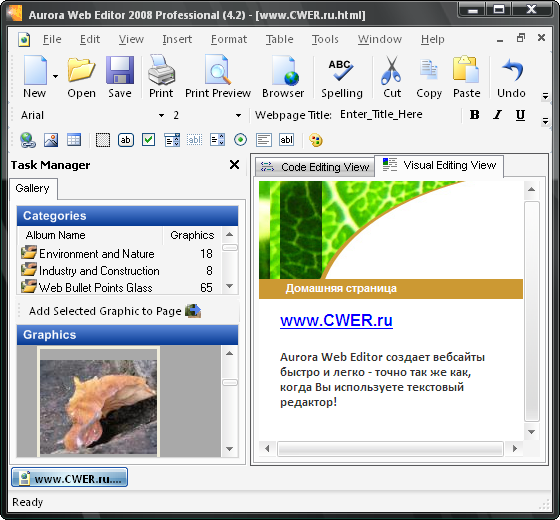
Task: Open the File menu
Action: tap(52, 39)
